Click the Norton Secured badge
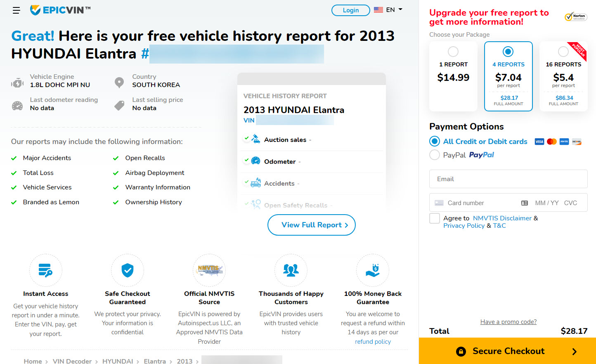 [x=575, y=17]
